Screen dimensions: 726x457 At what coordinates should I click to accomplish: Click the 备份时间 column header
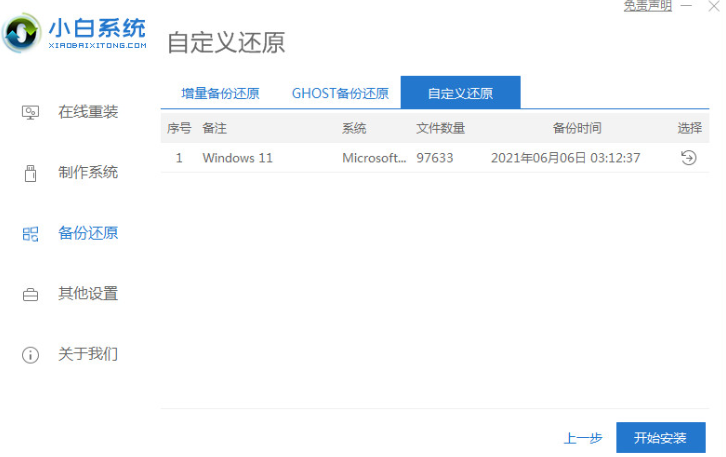coord(577,128)
